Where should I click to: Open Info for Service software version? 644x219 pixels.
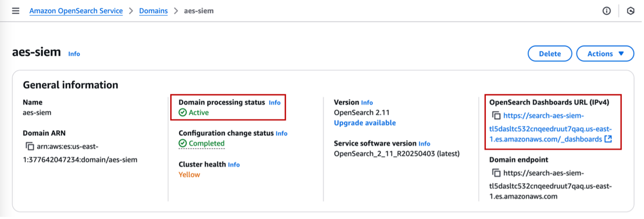tap(424, 144)
